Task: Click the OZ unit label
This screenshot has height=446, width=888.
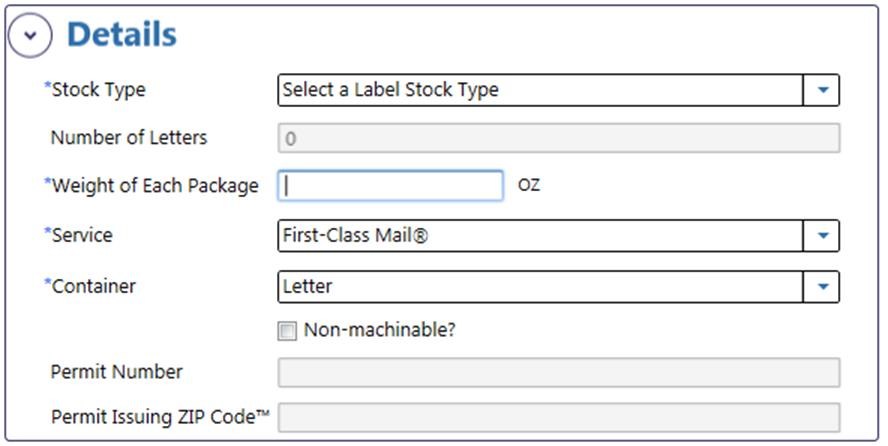Action: pos(529,186)
